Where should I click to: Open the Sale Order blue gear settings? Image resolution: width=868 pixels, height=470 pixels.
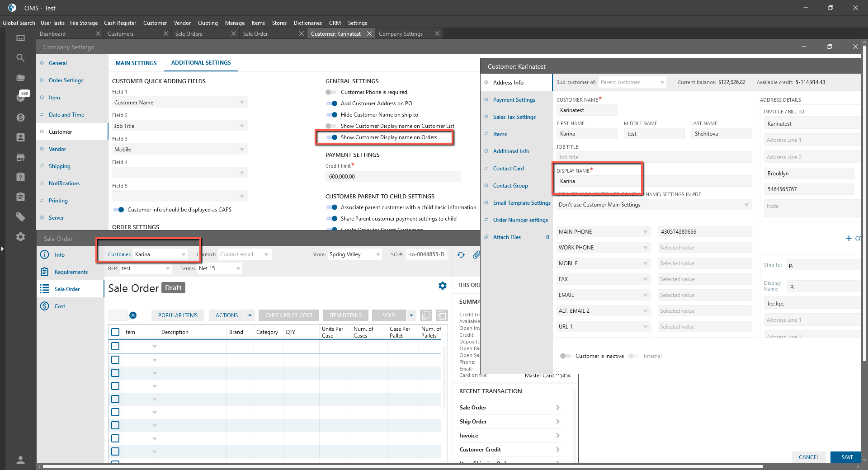point(442,286)
